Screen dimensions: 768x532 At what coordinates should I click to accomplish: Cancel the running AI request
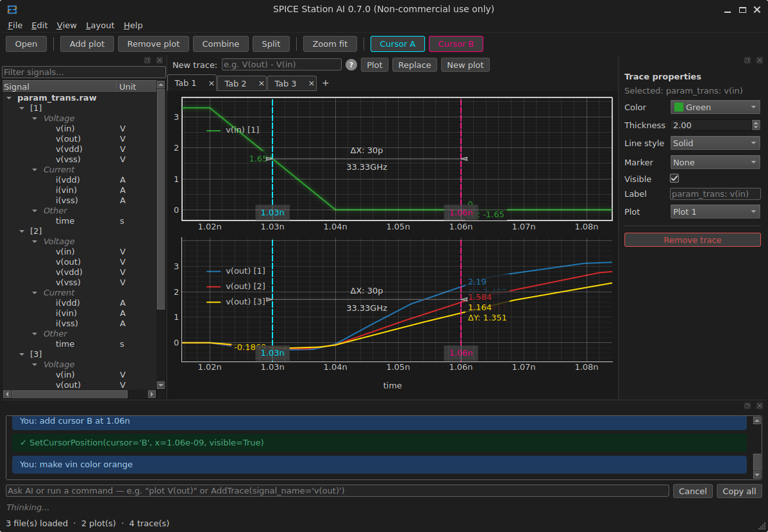692,491
